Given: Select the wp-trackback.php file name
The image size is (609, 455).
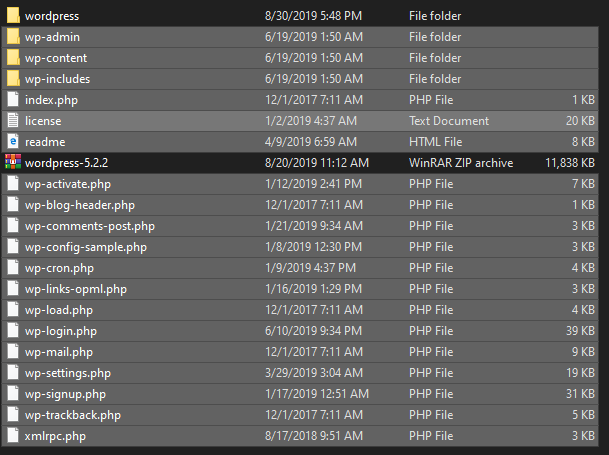Looking at the screenshot, I should 73,415.
